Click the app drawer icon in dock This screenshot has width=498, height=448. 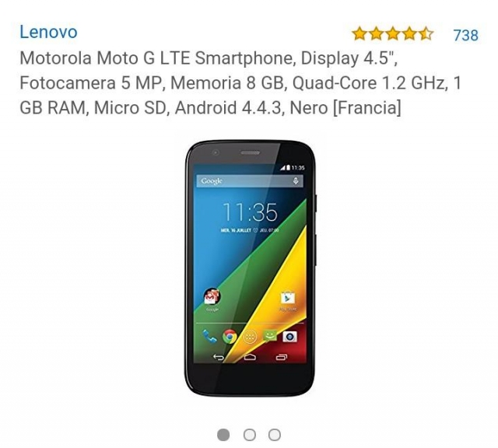(x=250, y=337)
